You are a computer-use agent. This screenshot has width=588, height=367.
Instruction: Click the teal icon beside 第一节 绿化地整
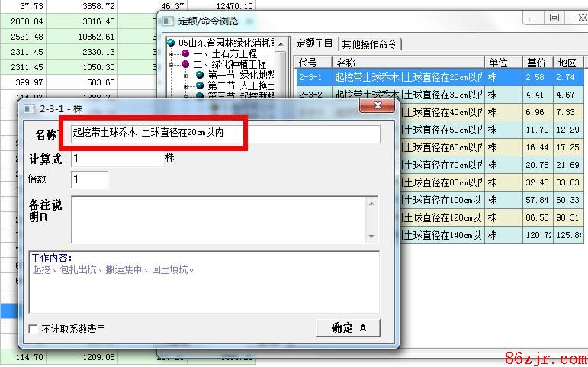click(x=200, y=76)
